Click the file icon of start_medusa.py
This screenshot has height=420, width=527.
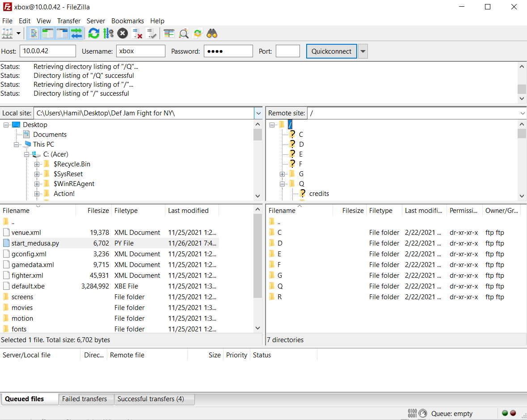6,243
